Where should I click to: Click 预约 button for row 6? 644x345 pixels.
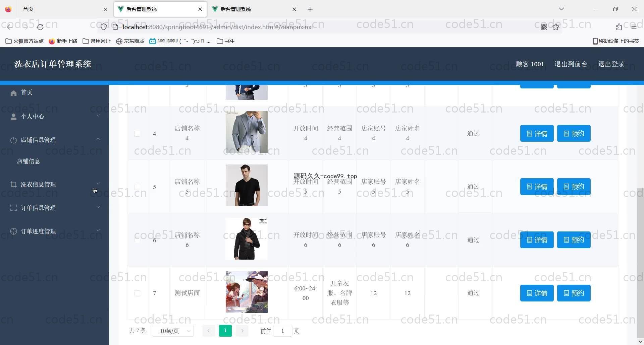click(x=574, y=240)
